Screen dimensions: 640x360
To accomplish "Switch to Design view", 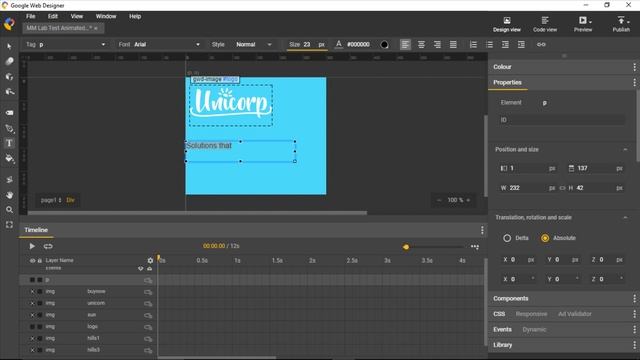I will (507, 24).
